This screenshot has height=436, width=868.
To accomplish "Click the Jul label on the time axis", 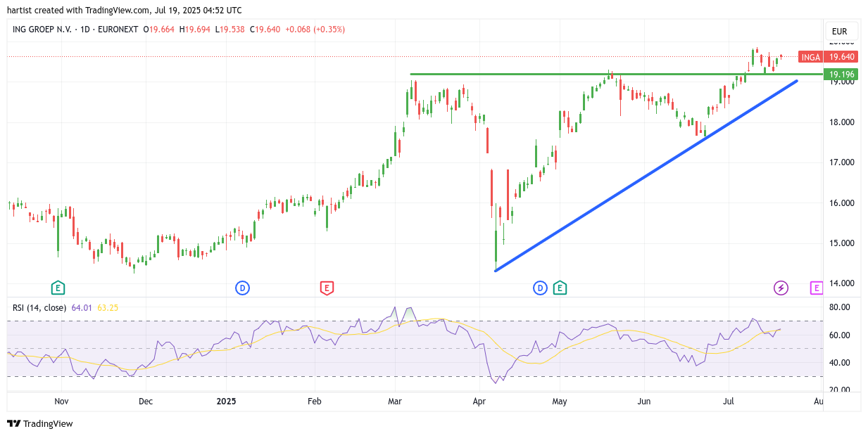I will pos(729,402).
